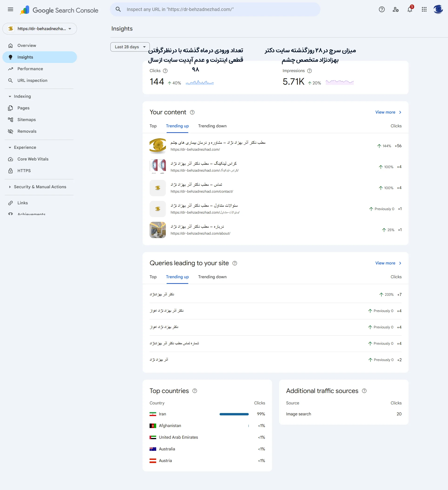The width and height of the screenshot is (448, 490).
Task: Open the property selector dropdown
Action: pos(40,29)
